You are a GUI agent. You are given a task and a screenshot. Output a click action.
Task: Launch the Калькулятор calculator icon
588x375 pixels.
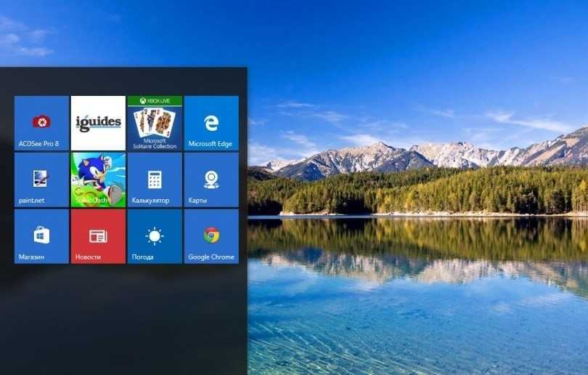pyautogui.click(x=155, y=179)
